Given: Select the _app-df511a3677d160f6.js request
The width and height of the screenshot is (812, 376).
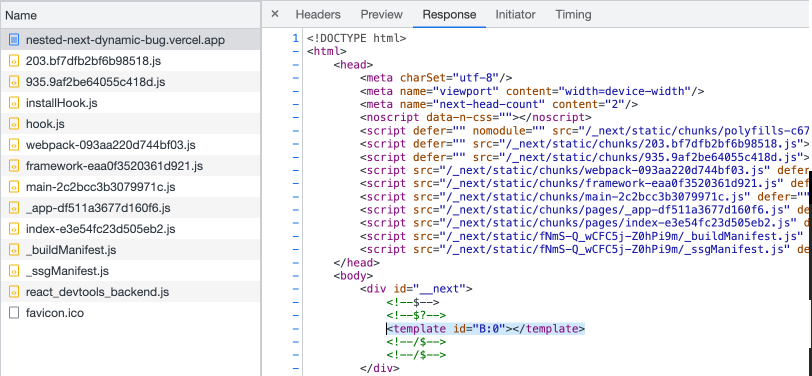Looking at the screenshot, I should click(x=130, y=208).
